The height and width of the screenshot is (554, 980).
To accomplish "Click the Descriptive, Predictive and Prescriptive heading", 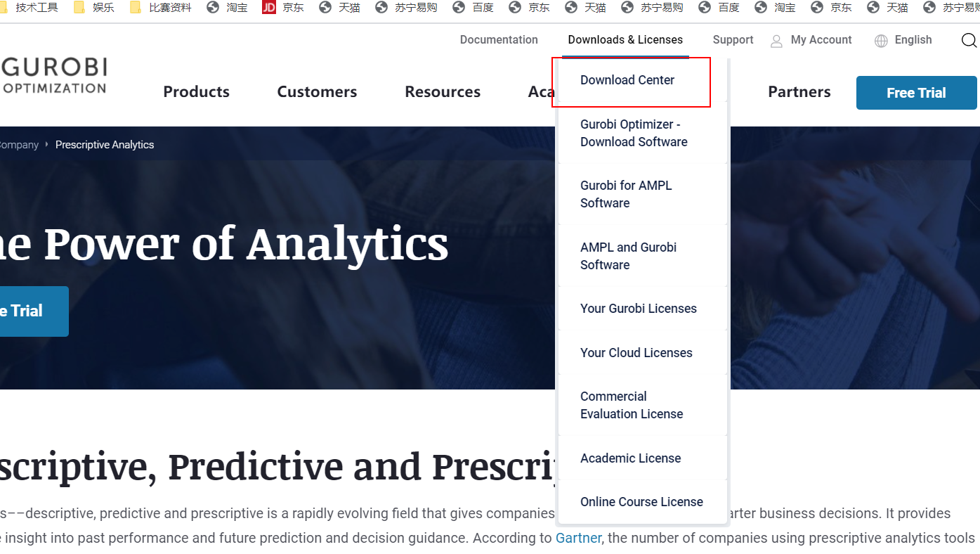I will tap(277, 468).
